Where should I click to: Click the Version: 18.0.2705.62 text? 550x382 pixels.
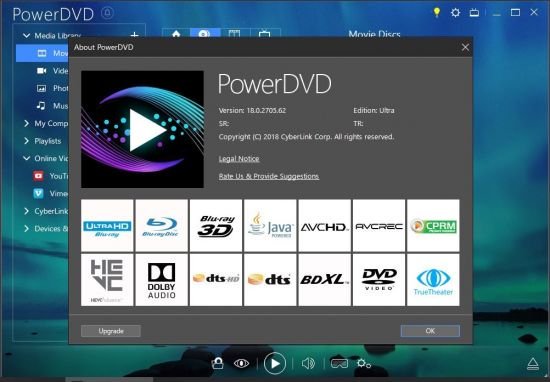[252, 110]
